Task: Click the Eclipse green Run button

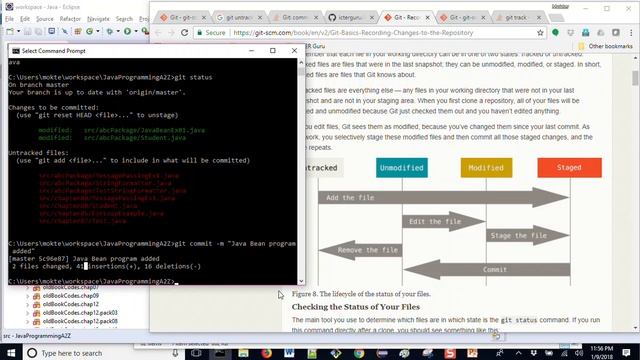Action: (x=128, y=31)
